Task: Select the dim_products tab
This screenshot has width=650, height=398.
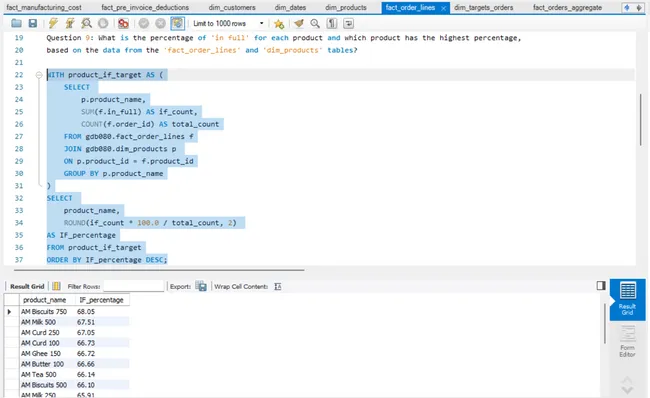Action: point(346,7)
